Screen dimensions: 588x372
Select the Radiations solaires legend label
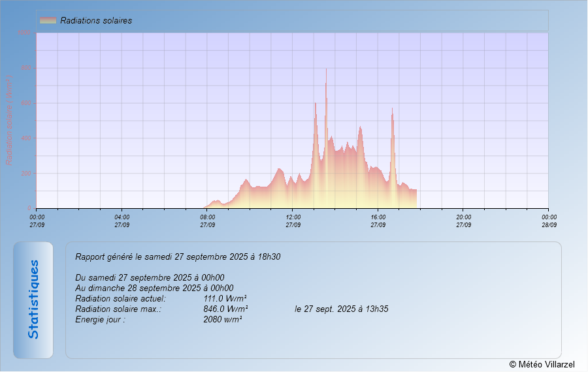96,20
